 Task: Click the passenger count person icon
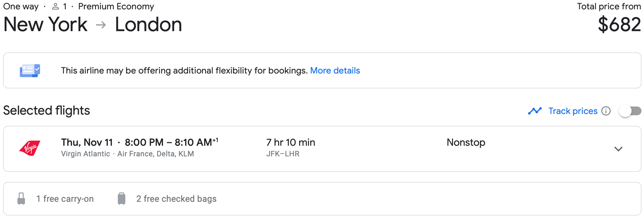55,7
